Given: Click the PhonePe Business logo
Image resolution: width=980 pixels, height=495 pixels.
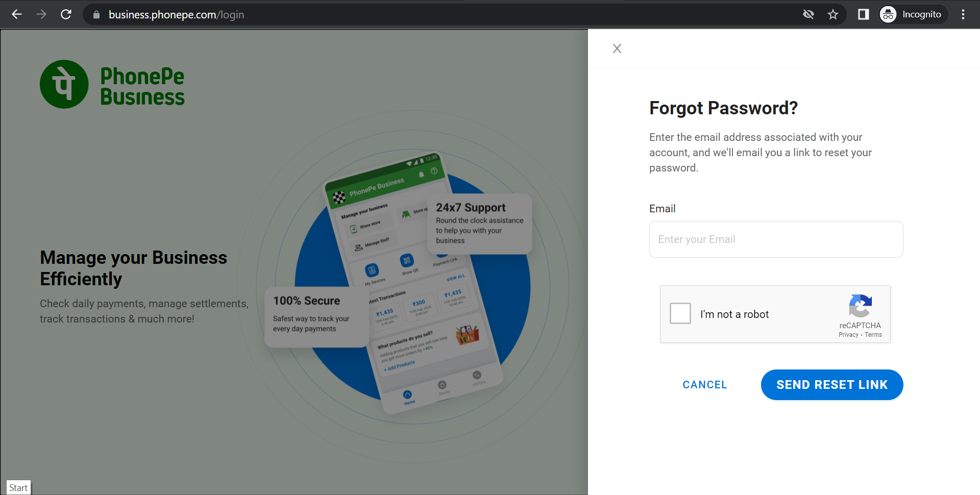Looking at the screenshot, I should pos(112,84).
